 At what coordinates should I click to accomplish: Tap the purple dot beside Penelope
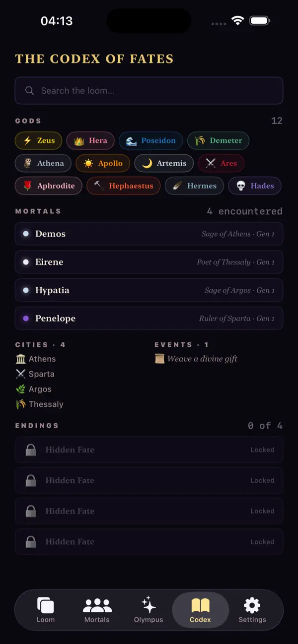tap(26, 319)
